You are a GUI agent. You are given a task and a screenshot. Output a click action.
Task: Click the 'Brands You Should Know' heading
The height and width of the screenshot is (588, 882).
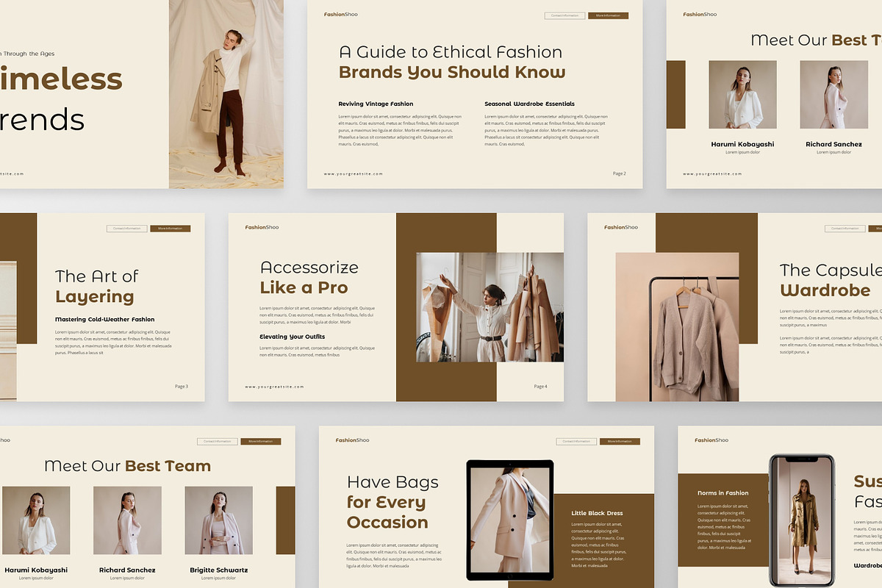[452, 72]
